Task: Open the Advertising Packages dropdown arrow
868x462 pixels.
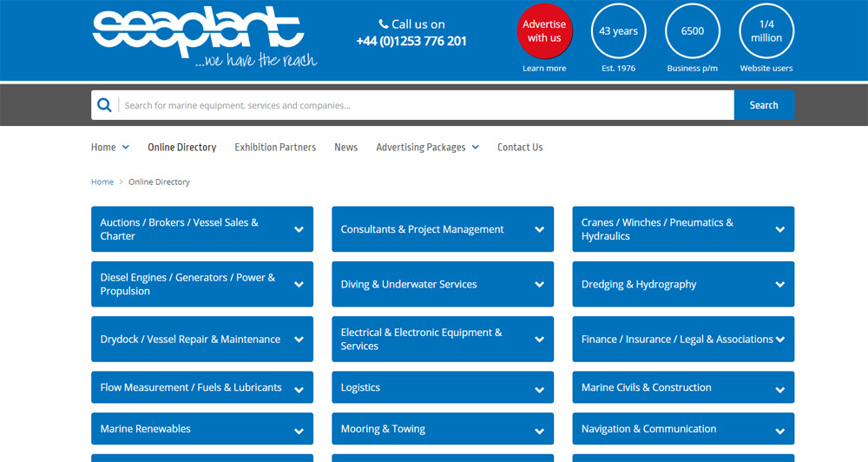Action: point(476,148)
